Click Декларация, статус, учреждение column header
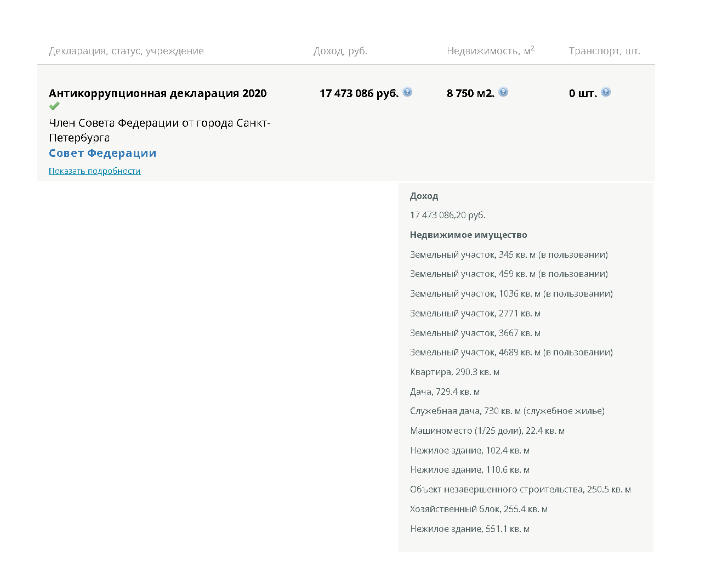The width and height of the screenshot is (728, 578). pyautogui.click(x=126, y=51)
